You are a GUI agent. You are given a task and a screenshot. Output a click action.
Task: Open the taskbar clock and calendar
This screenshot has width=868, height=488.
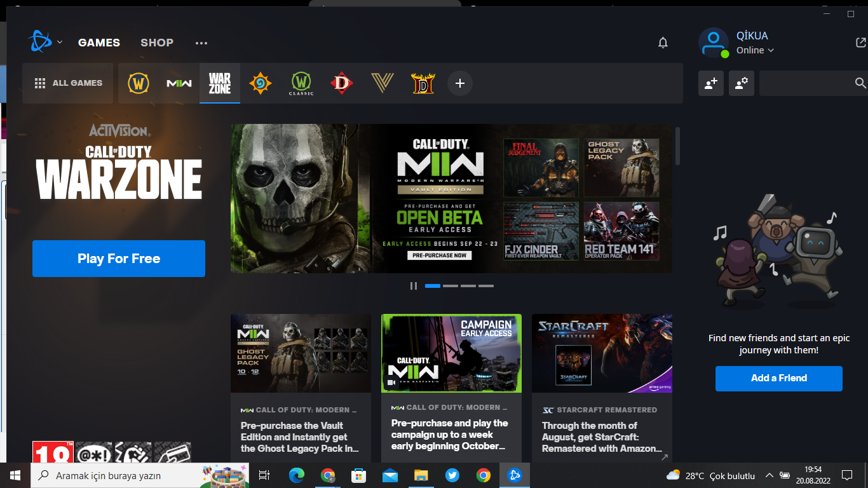tap(813, 475)
